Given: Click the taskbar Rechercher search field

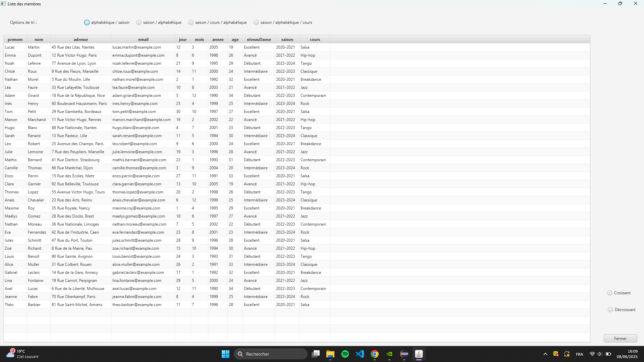Looking at the screenshot, I should [x=270, y=354].
